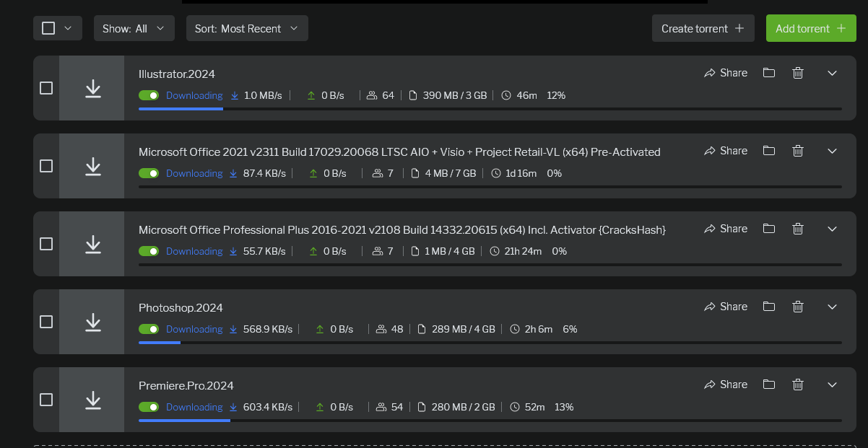Expand Photoshop.2024 details chevron
This screenshot has height=448, width=868.
pyautogui.click(x=832, y=307)
